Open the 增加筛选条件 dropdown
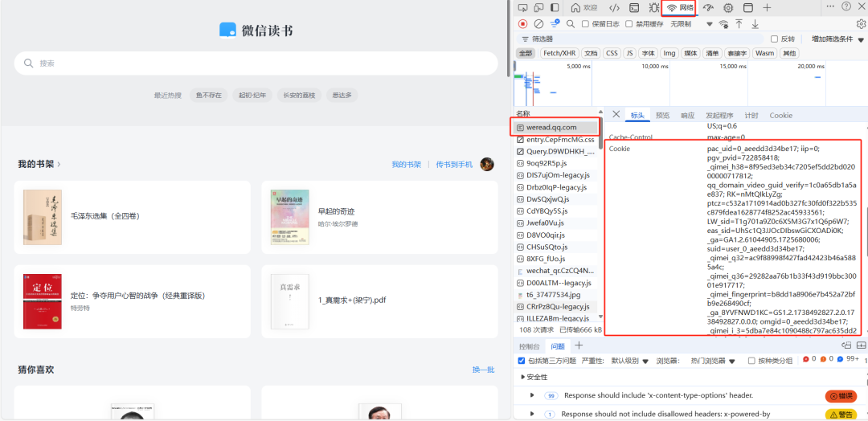This screenshot has width=868, height=421. (837, 39)
